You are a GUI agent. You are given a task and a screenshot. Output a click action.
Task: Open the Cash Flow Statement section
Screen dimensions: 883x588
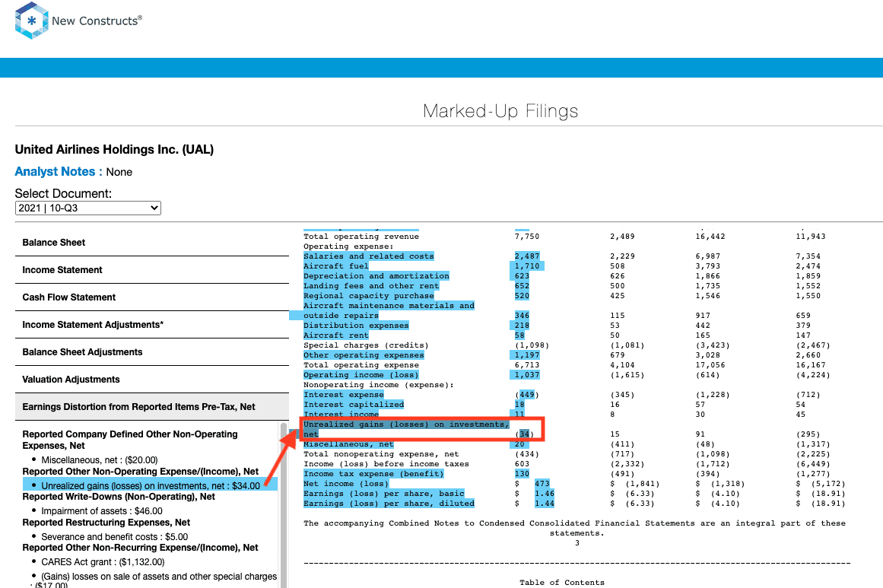pyautogui.click(x=152, y=297)
